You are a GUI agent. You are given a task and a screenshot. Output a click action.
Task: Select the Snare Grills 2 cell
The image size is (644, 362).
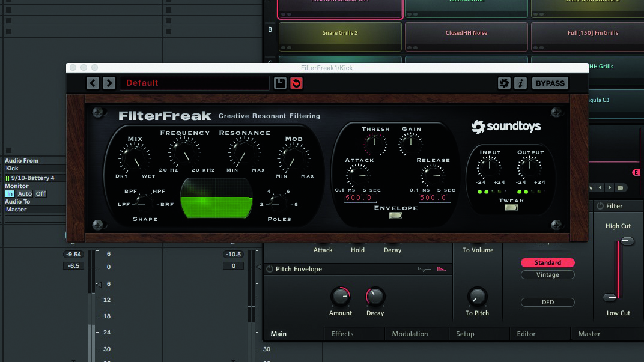(x=340, y=37)
